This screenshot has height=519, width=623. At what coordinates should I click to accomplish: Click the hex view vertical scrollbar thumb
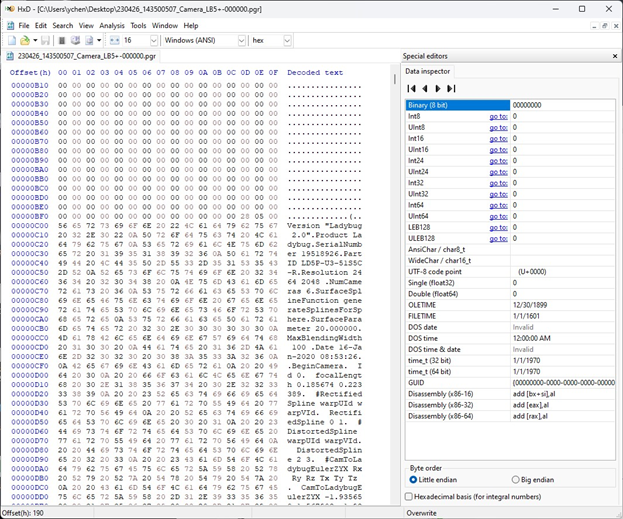pyautogui.click(x=395, y=79)
